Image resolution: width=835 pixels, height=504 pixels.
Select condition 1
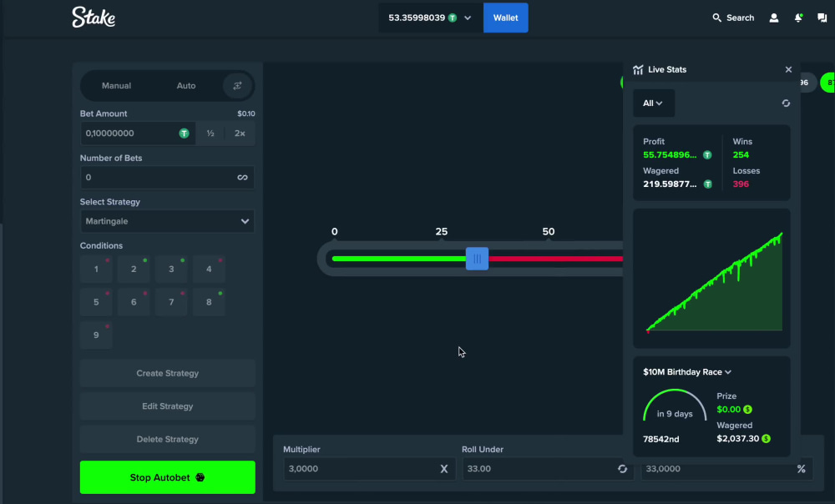coord(96,270)
